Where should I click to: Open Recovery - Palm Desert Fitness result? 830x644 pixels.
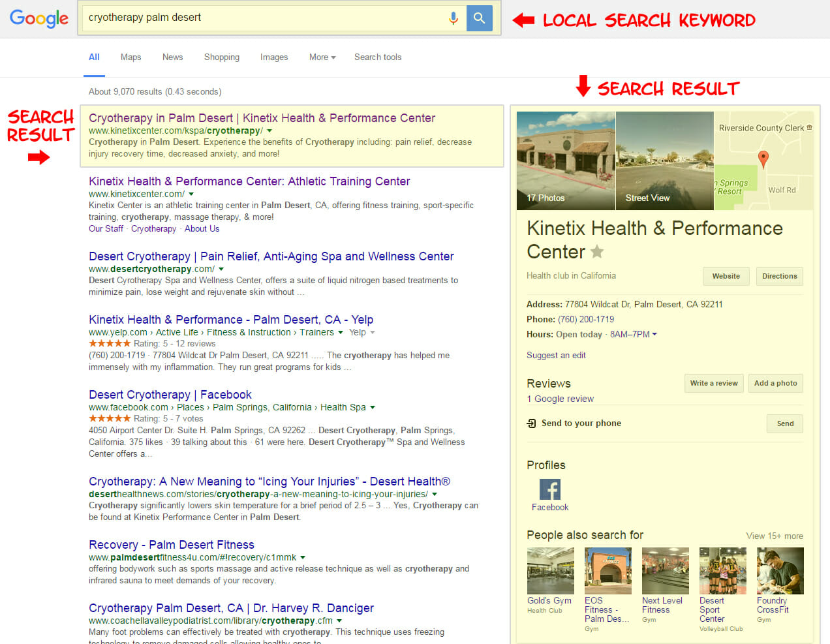pyautogui.click(x=172, y=545)
